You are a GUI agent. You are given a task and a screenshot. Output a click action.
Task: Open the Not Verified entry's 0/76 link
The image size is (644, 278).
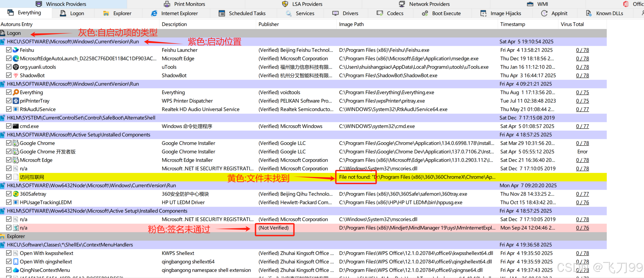(x=582, y=228)
